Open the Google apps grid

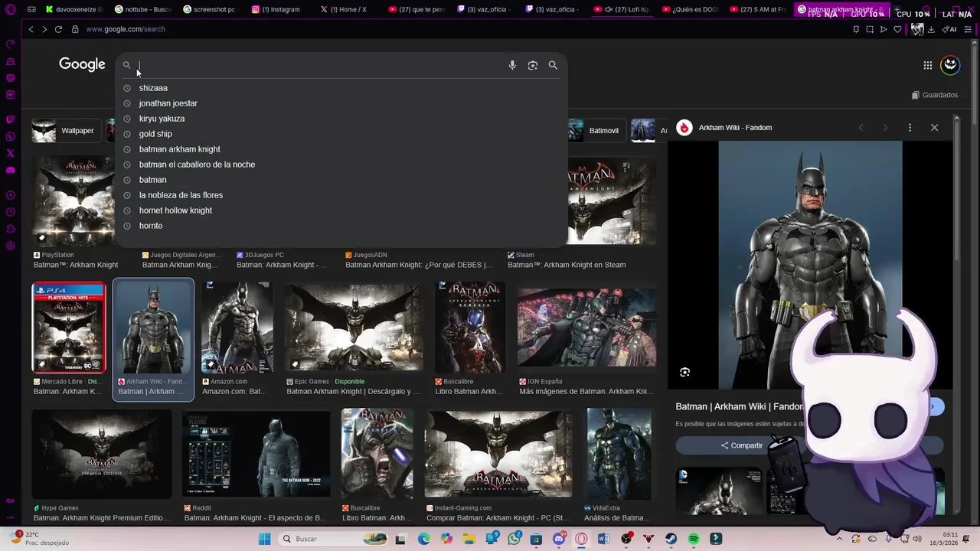pos(927,65)
